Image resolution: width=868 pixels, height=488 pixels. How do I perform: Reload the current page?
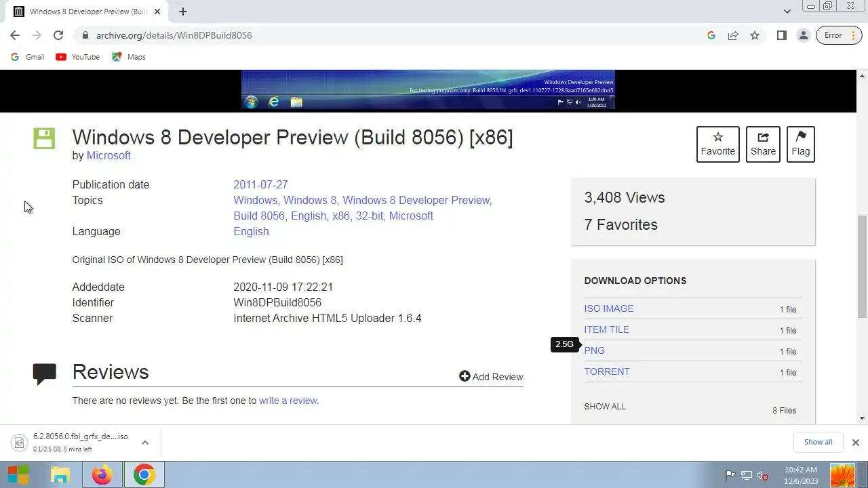click(x=58, y=35)
